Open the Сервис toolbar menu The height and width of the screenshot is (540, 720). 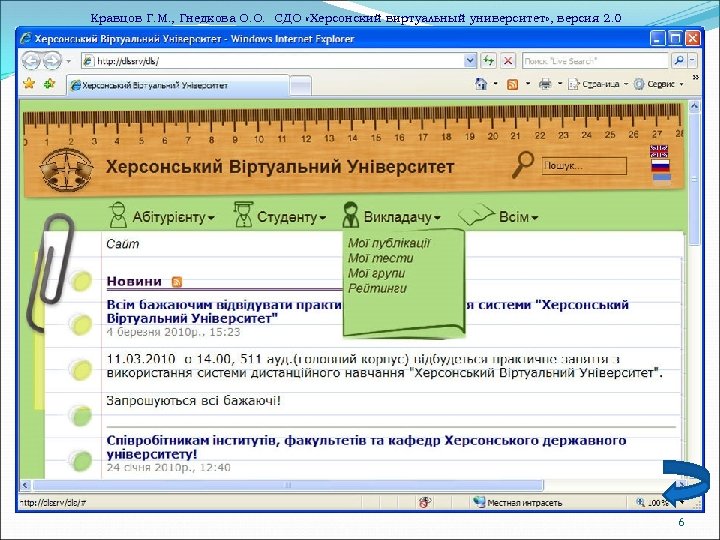[658, 84]
